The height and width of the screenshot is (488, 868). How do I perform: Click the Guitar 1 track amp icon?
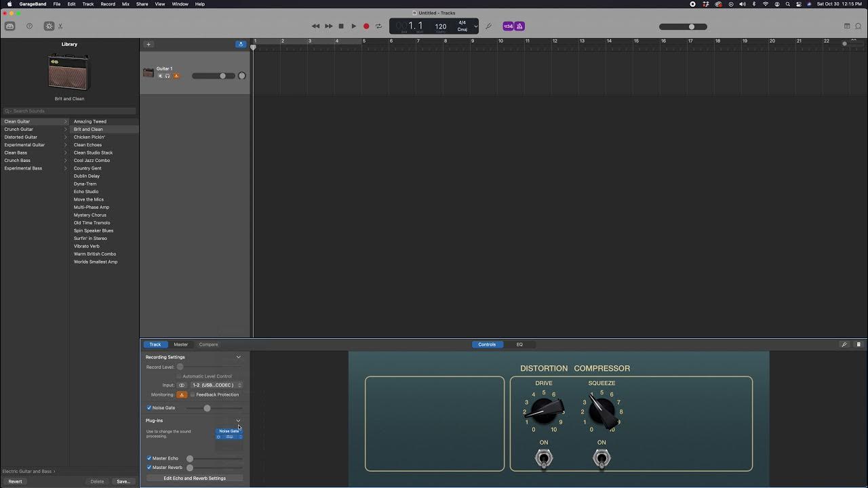149,73
